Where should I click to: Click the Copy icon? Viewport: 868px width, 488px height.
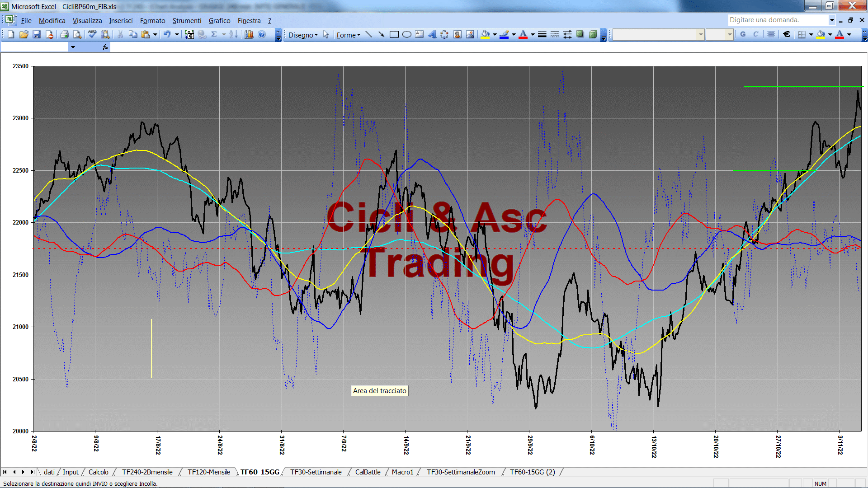tap(133, 34)
